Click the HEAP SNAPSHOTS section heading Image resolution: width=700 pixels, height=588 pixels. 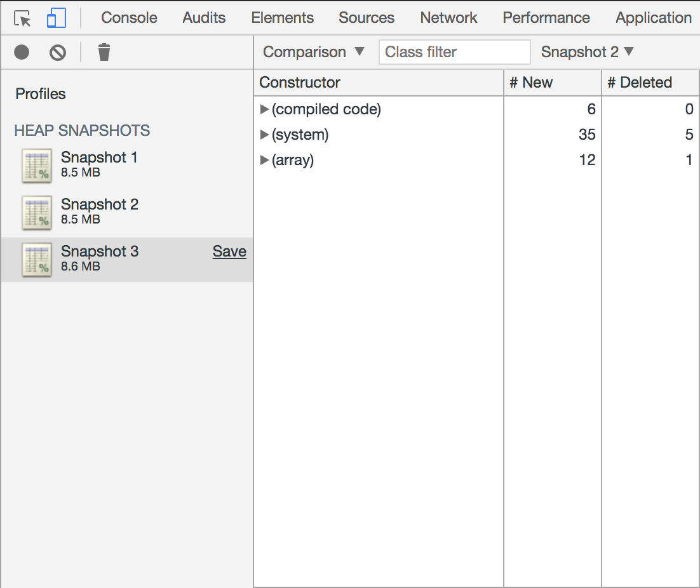(82, 131)
